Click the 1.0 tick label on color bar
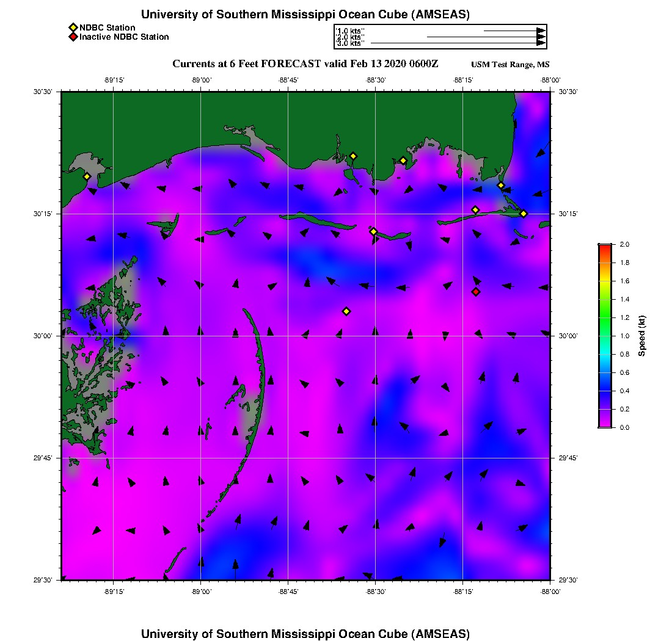 click(x=624, y=336)
